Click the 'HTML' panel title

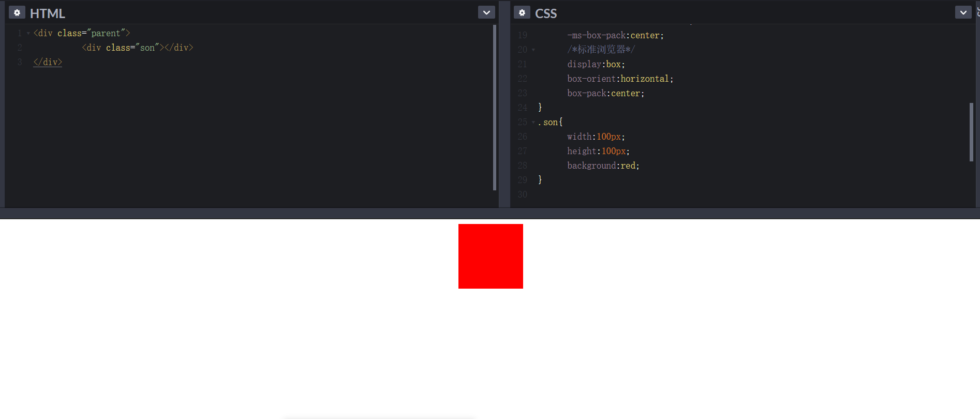48,13
